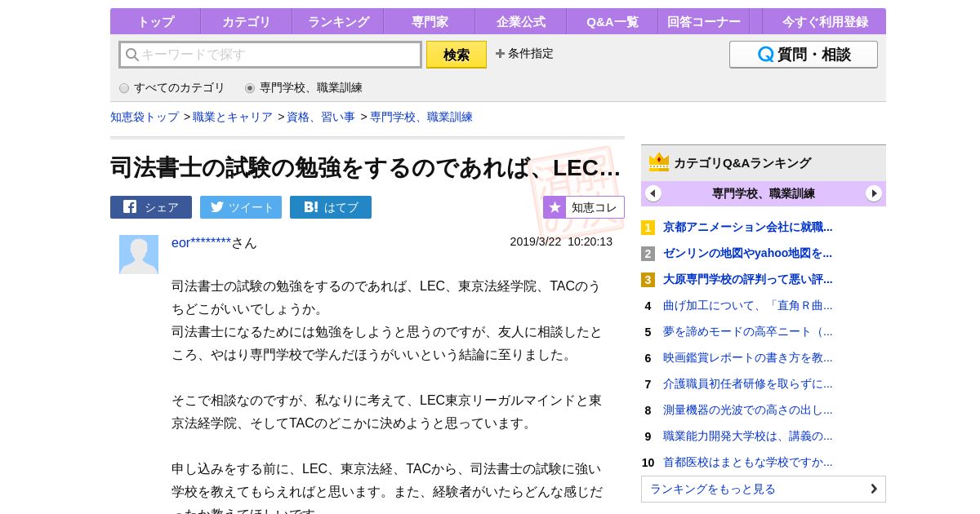Screen dimensions: 980x514
Task: Click the Facebook icon on シェア button
Action: [130, 207]
